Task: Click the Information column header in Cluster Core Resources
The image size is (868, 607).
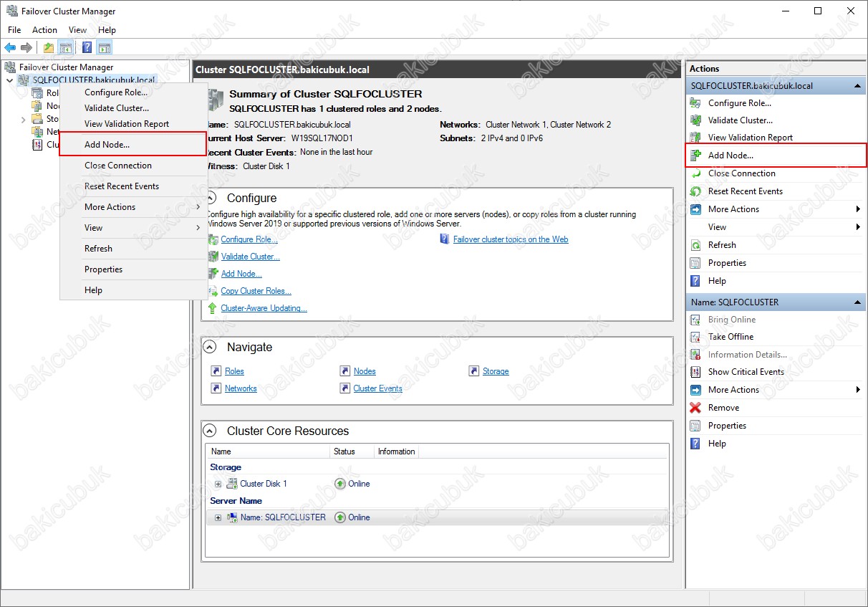Action: (397, 451)
